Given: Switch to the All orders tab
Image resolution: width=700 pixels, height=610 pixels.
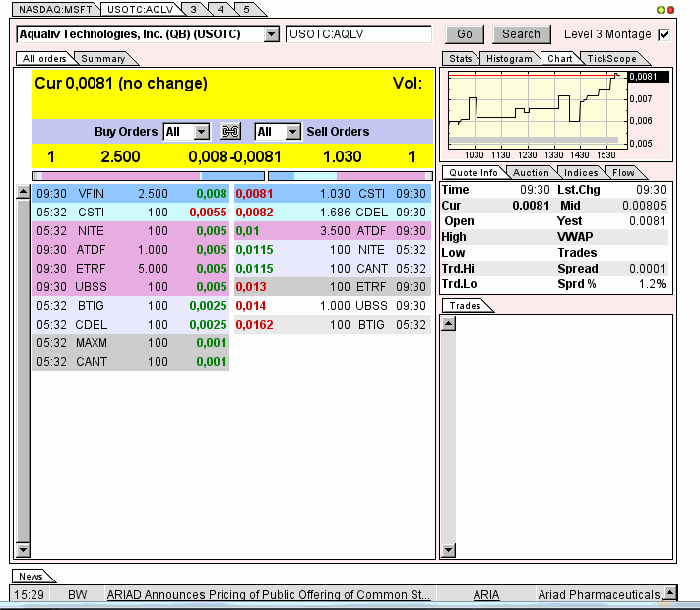Looking at the screenshot, I should [44, 58].
